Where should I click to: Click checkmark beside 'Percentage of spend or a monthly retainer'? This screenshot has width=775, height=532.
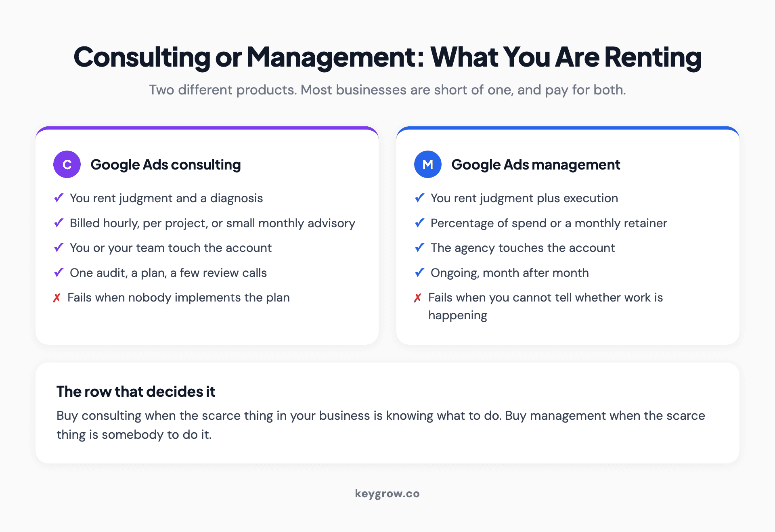[x=419, y=223]
